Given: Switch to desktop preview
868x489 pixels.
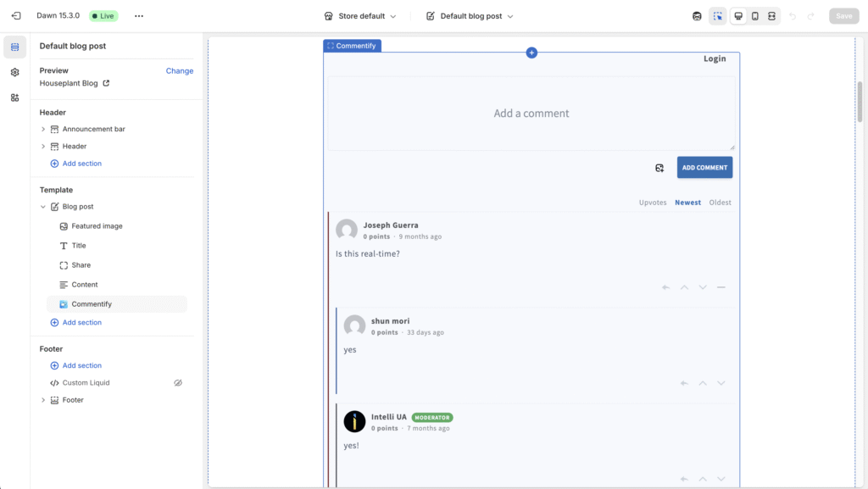Looking at the screenshot, I should pos(738,16).
